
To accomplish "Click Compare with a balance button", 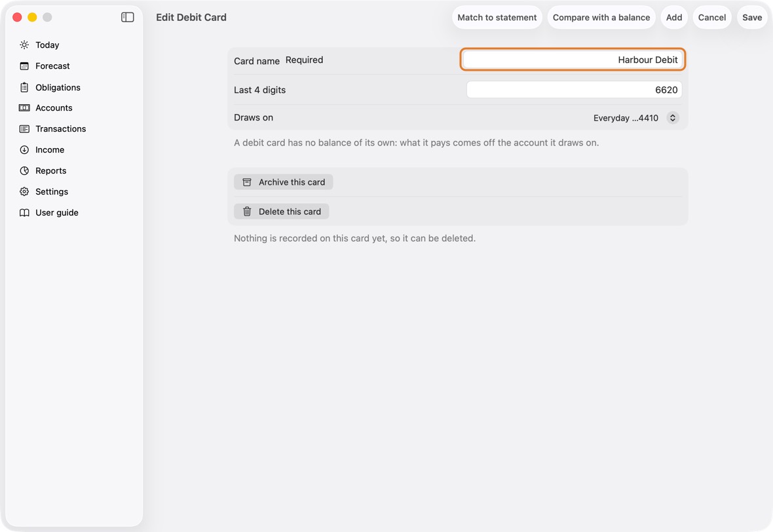I will tap(601, 17).
